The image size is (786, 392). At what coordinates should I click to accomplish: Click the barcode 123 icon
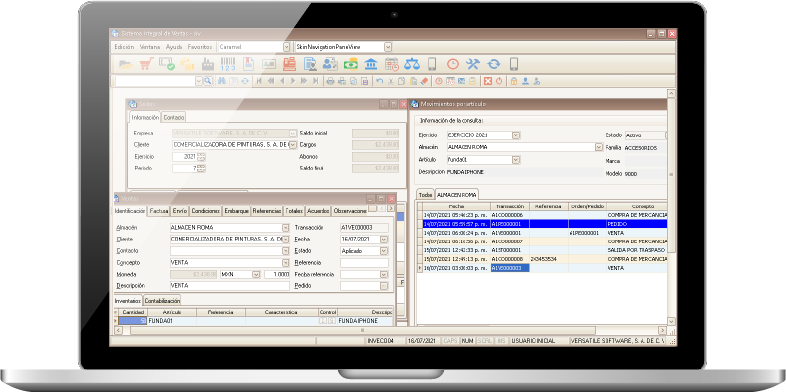pos(228,64)
